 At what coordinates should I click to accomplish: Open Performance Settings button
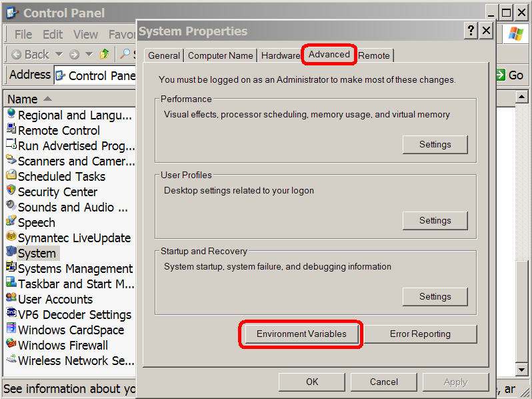tap(435, 145)
